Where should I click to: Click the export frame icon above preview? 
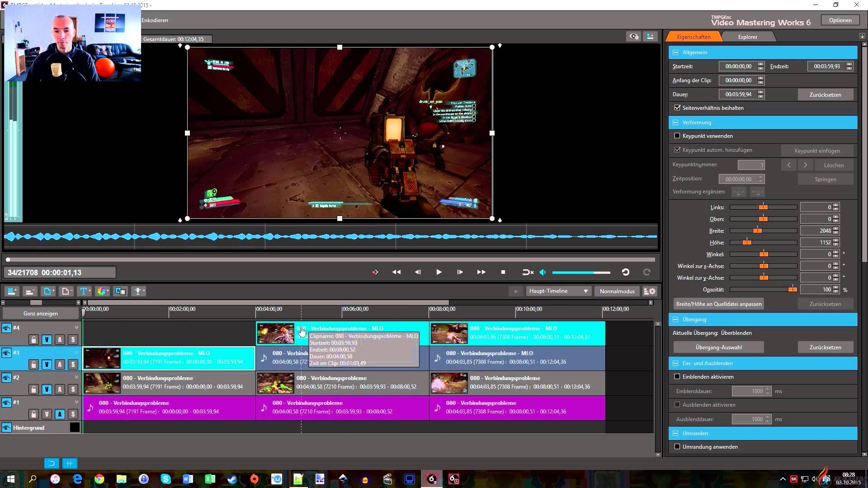pyautogui.click(x=651, y=37)
